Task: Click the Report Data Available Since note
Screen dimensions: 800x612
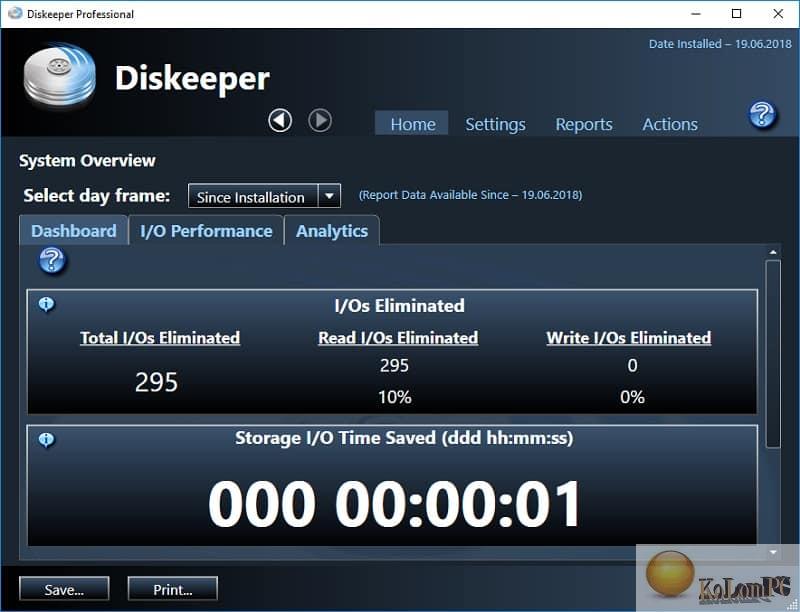Action: pyautogui.click(x=470, y=195)
